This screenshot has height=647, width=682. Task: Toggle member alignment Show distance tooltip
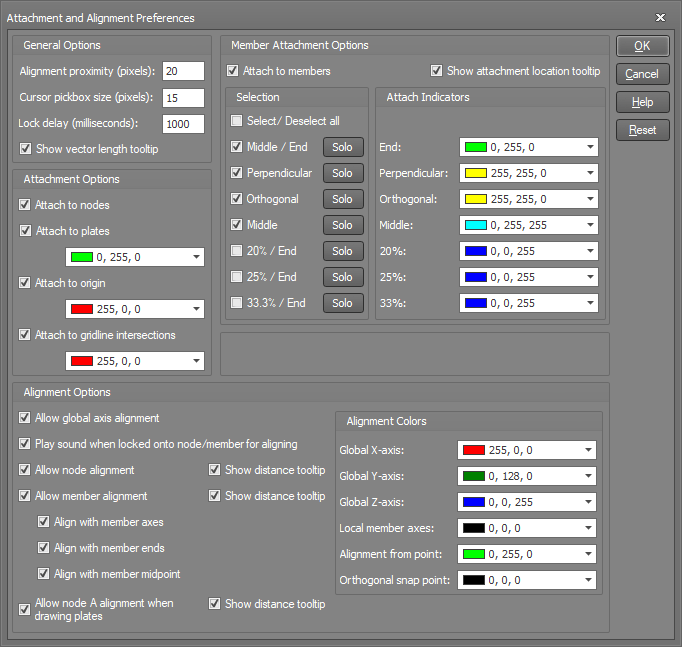(x=214, y=496)
